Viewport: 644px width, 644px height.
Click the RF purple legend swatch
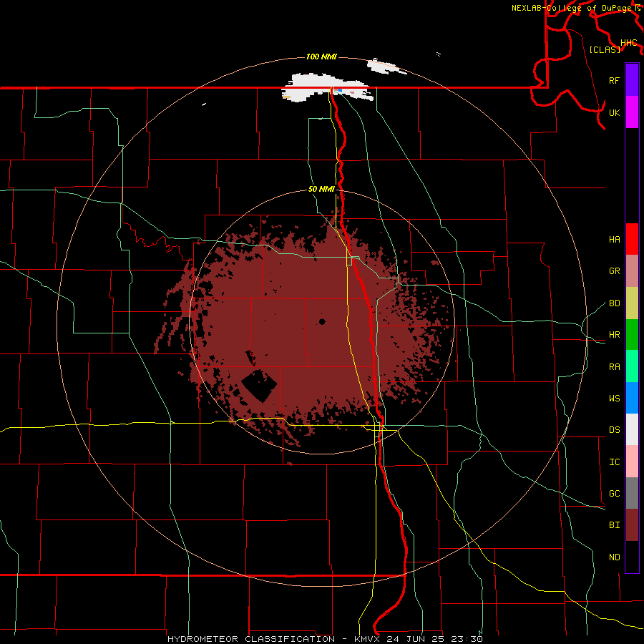(x=632, y=80)
